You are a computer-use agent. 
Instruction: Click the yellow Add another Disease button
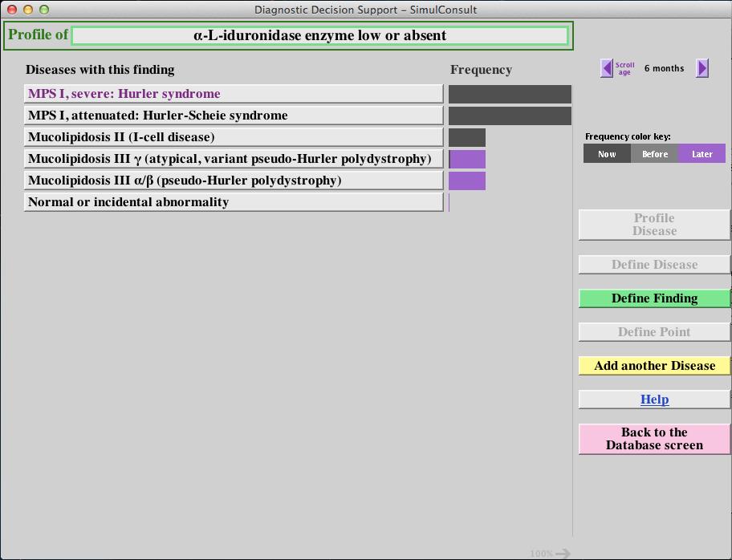(654, 366)
